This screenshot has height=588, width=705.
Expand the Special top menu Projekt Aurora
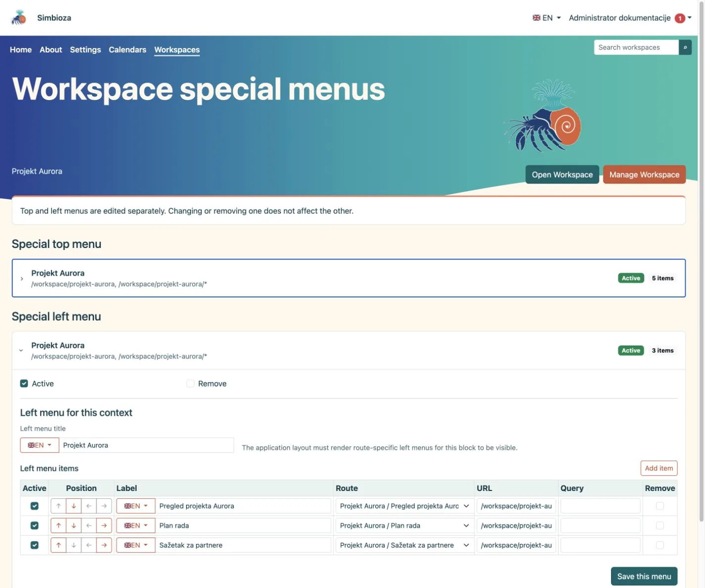[x=349, y=278]
